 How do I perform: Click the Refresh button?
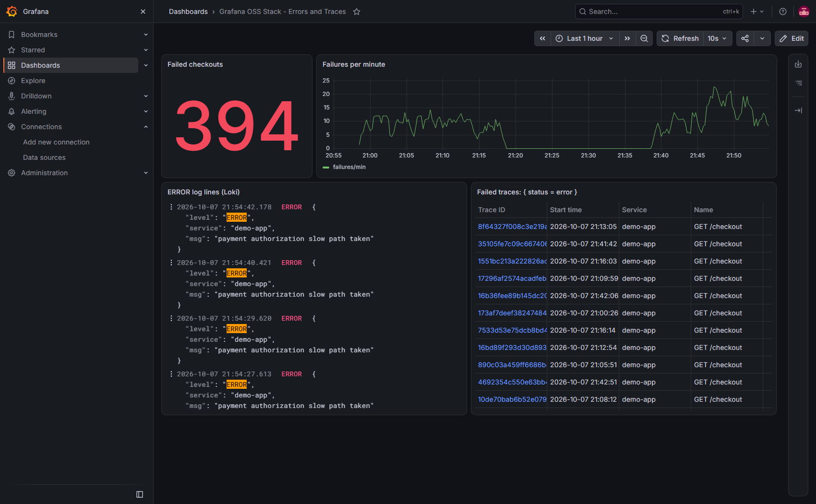[x=680, y=38]
